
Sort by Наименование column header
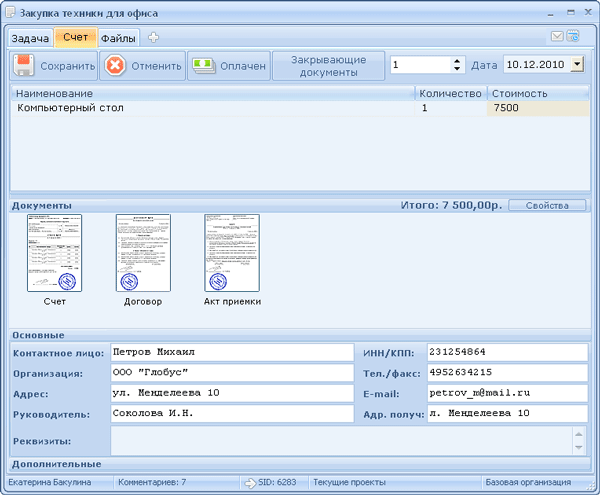pyautogui.click(x=213, y=93)
